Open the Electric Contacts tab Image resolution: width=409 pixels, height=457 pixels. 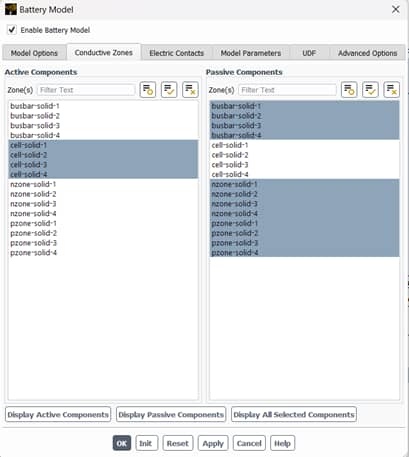click(176, 53)
